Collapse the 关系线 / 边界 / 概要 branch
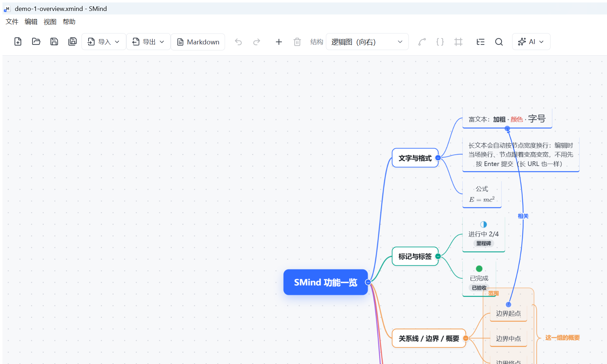Screen dimensions: 607x364 pyautogui.click(x=466, y=338)
